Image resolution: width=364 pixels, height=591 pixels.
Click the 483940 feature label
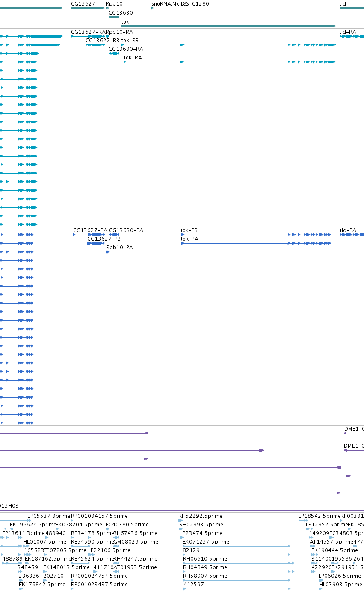[x=56, y=533]
